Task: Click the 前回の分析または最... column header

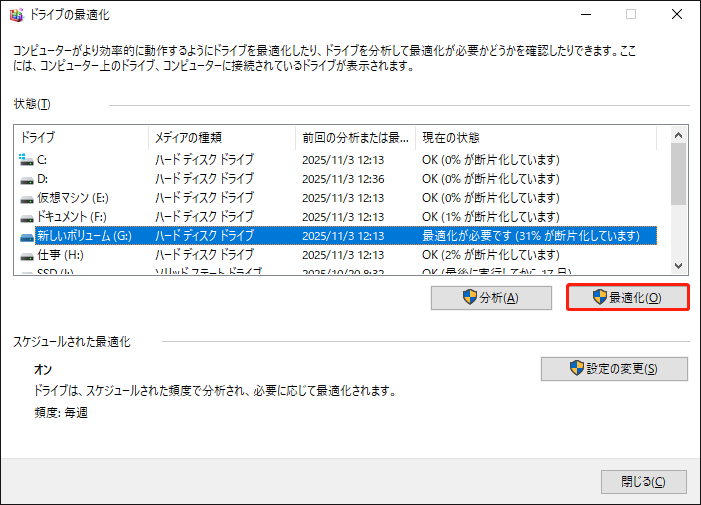Action: point(355,138)
